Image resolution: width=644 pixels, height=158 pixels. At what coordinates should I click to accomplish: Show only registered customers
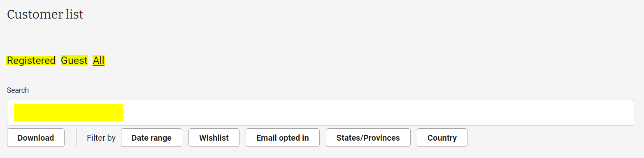pos(31,61)
